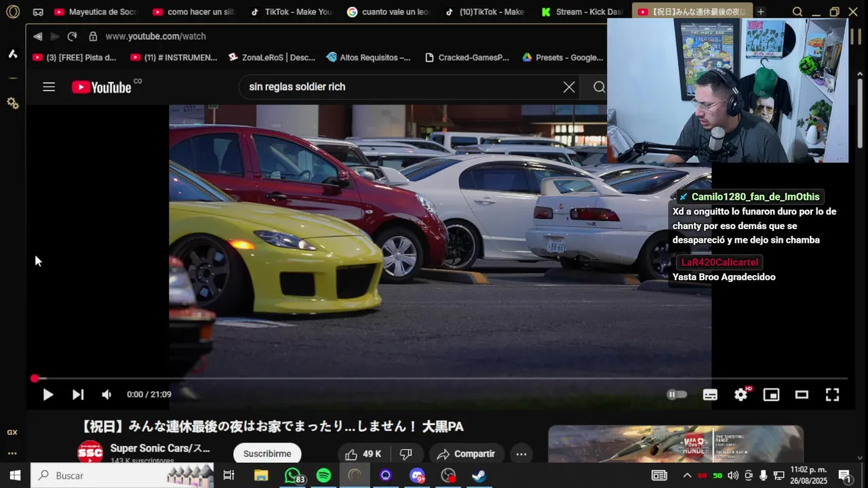The height and width of the screenshot is (488, 868).
Task: Open '(3) [FREE] Pista d...' bookmark
Action: coord(75,58)
